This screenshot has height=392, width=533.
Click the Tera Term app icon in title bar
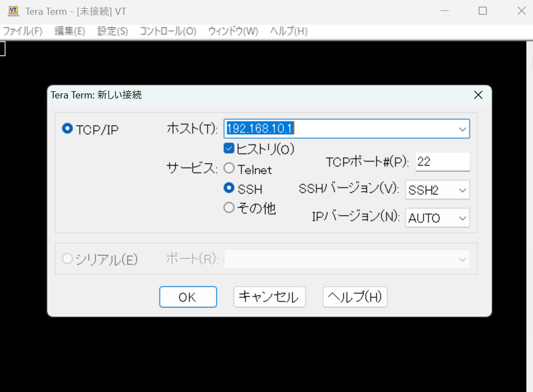click(13, 11)
